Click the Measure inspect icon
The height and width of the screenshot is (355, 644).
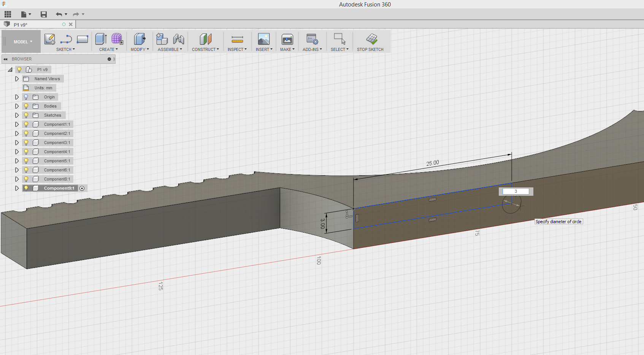pyautogui.click(x=237, y=39)
